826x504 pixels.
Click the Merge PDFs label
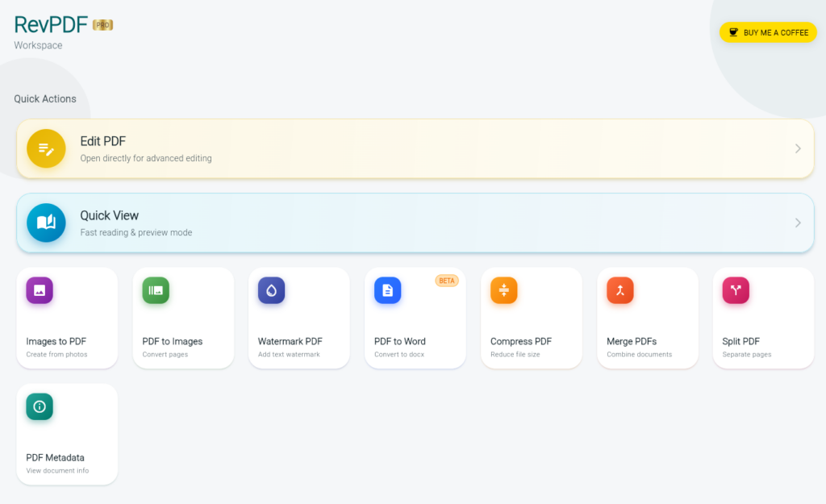click(632, 341)
